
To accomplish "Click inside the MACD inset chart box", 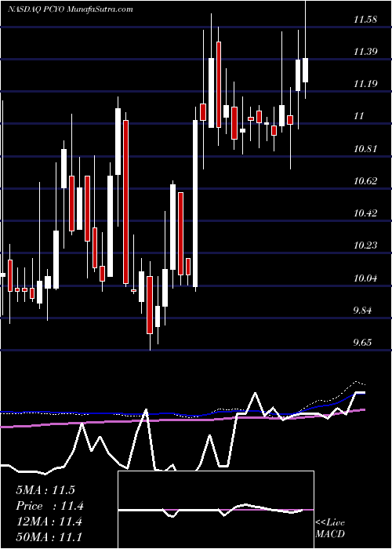I will coord(216,510).
